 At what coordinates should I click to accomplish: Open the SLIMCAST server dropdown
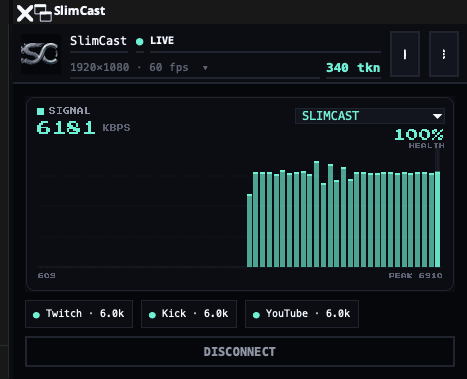point(370,116)
